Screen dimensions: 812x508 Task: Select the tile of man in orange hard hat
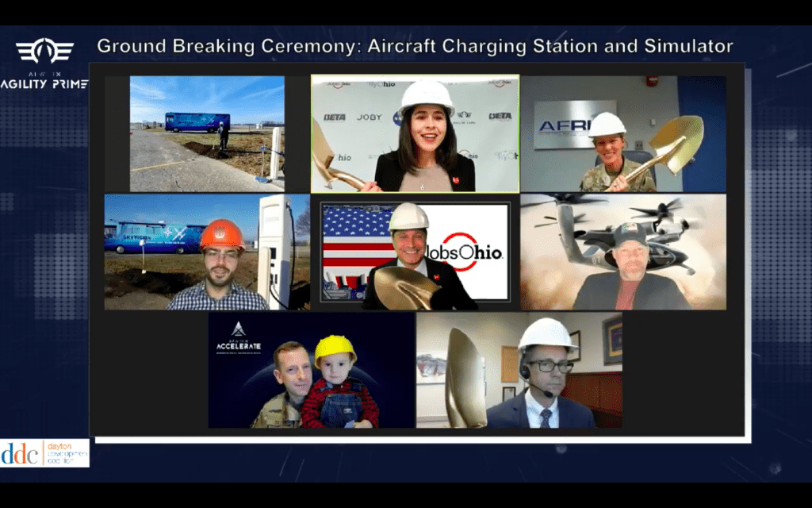pyautogui.click(x=207, y=252)
